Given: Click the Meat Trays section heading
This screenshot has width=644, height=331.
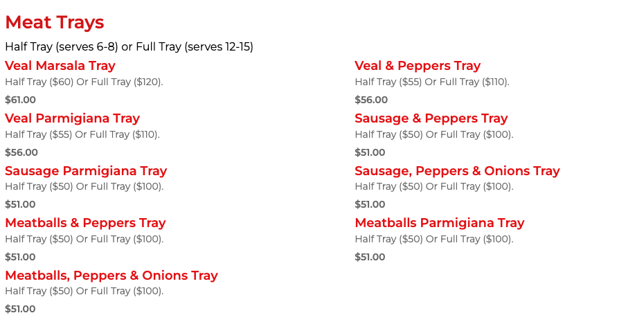Looking at the screenshot, I should pyautogui.click(x=55, y=22).
